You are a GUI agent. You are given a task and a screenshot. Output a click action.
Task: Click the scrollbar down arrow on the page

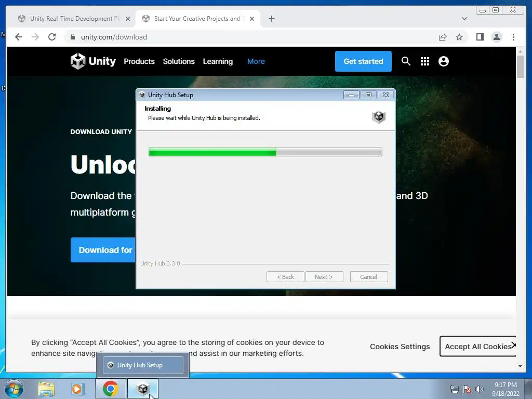click(x=520, y=366)
